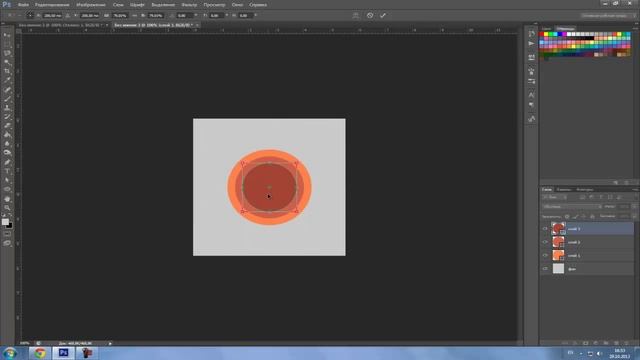This screenshot has width=640, height=360.
Task: Open the Файл menu
Action: [23, 5]
